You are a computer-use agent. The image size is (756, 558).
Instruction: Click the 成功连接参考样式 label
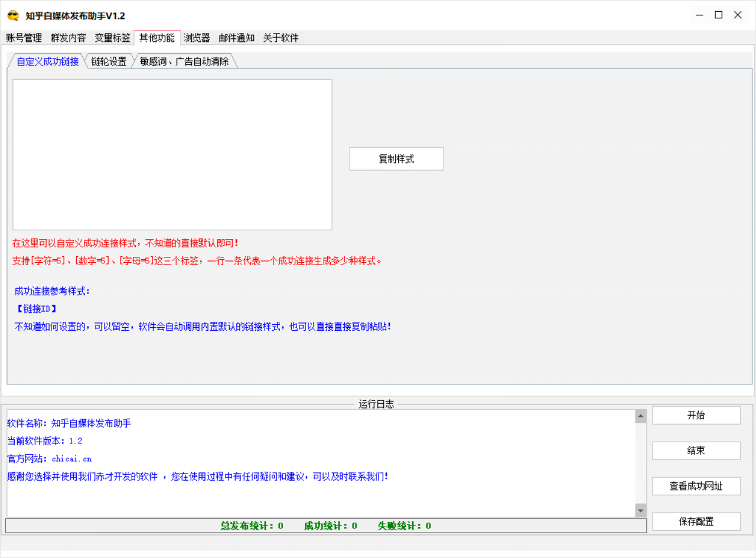click(53, 291)
